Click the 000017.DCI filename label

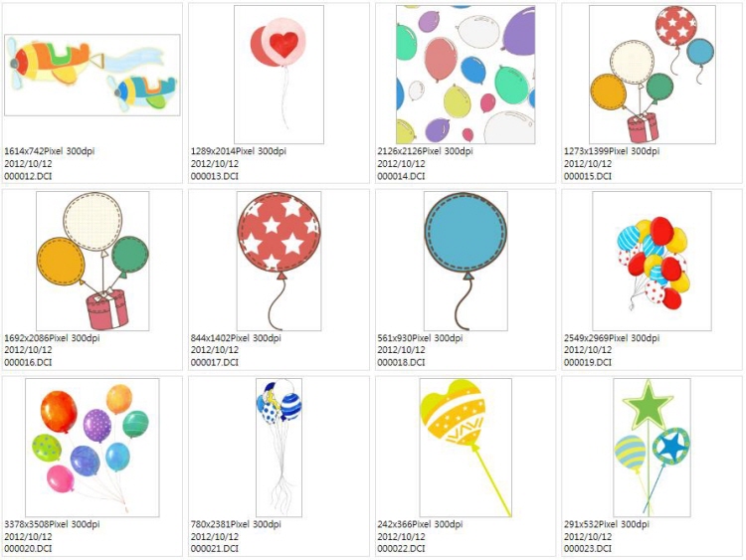215,362
